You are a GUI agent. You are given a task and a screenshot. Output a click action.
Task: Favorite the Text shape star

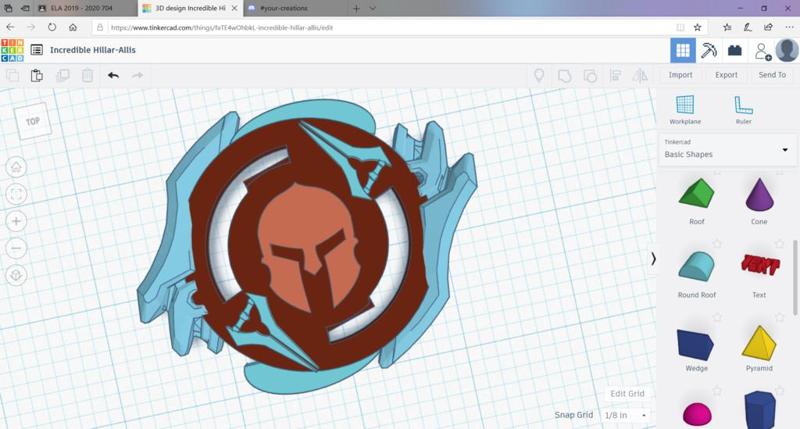coord(779,244)
